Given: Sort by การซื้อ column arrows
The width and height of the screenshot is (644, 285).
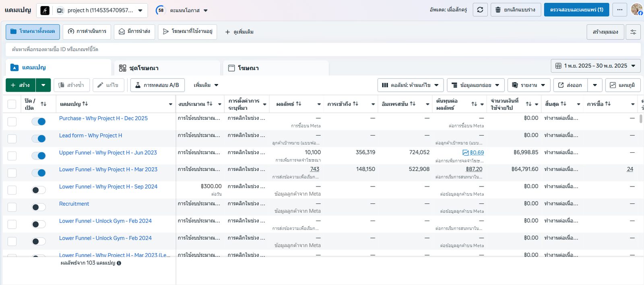Looking at the screenshot, I should [x=608, y=104].
